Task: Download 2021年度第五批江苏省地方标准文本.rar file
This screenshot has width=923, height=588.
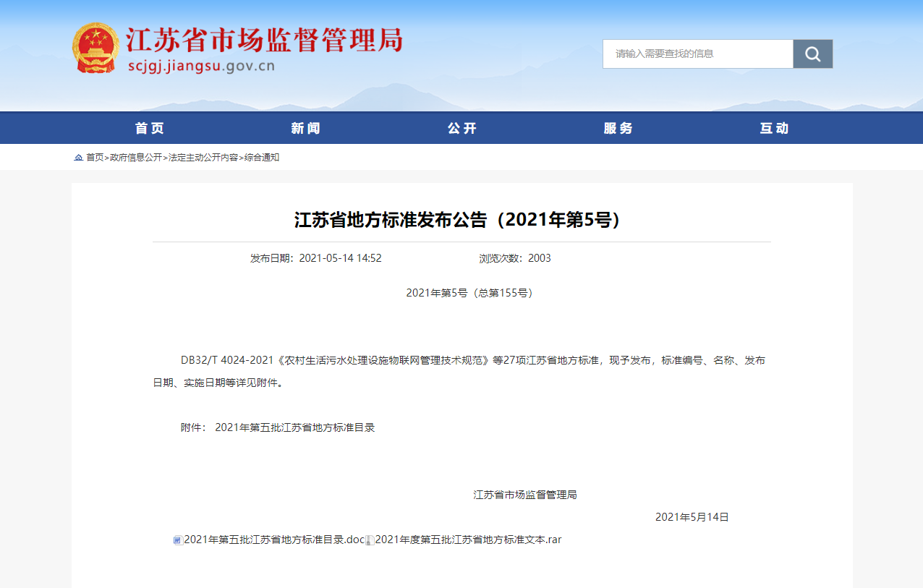Action: pyautogui.click(x=468, y=540)
